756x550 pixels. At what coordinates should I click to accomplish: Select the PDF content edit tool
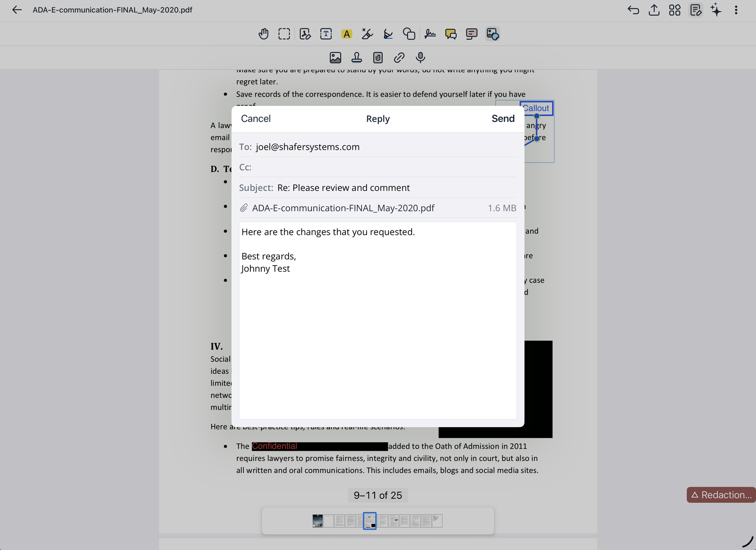[305, 34]
